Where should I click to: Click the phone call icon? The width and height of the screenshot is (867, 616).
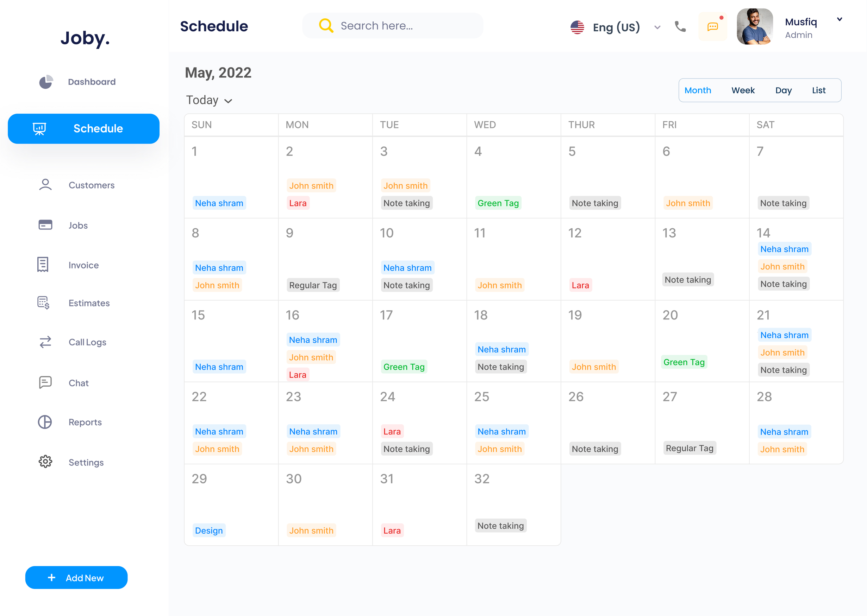[x=680, y=26]
